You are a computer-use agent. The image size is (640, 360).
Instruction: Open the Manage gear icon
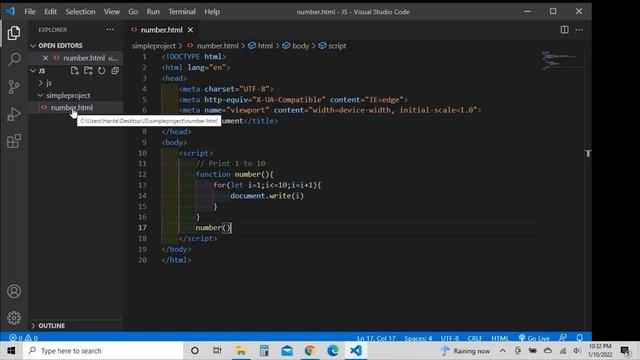click(14, 318)
